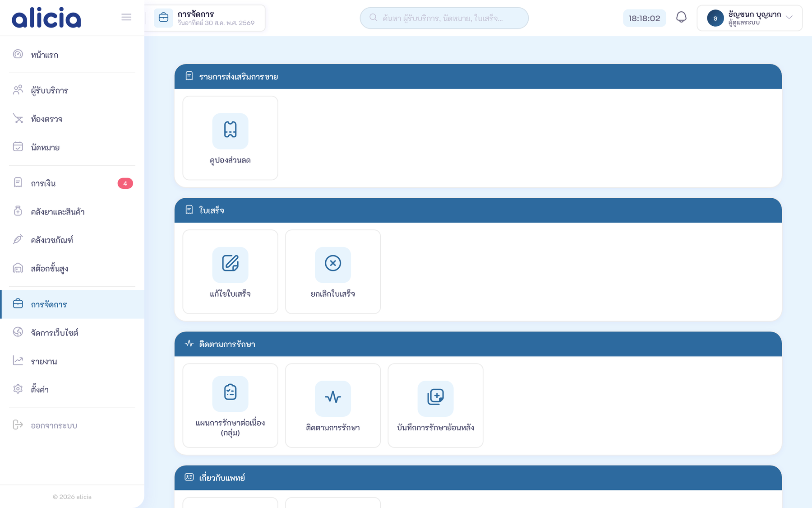812x508 pixels.
Task: Click the คลังยาและสินค้า medicine bottle icon
Action: (18, 211)
